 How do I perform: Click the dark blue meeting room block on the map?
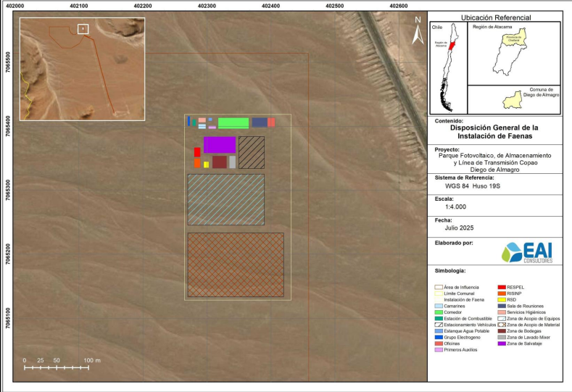(x=259, y=122)
